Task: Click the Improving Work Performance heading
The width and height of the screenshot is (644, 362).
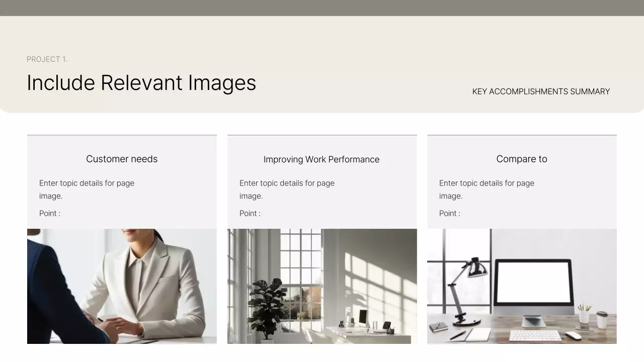Action: pyautogui.click(x=321, y=159)
